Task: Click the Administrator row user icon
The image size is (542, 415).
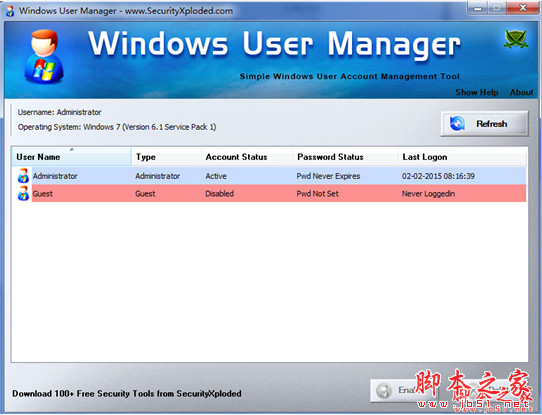Action: pyautogui.click(x=23, y=176)
